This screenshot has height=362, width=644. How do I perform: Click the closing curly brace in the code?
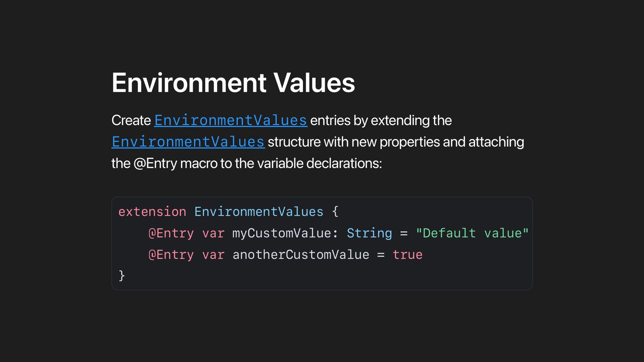coord(122,276)
